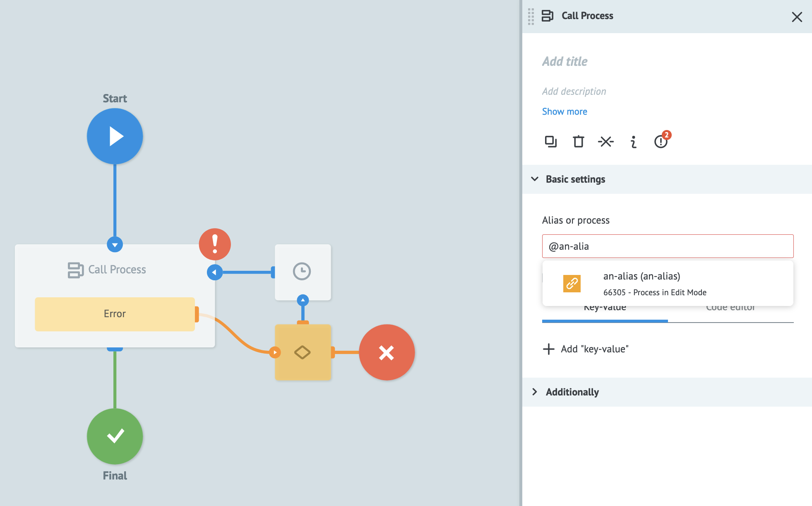Click the Alias or process input field
The image size is (812, 506).
(x=667, y=246)
